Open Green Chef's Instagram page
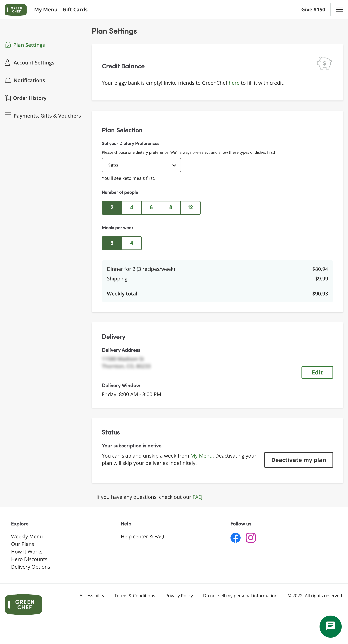Viewport: 348px width, 644px height. 251,538
